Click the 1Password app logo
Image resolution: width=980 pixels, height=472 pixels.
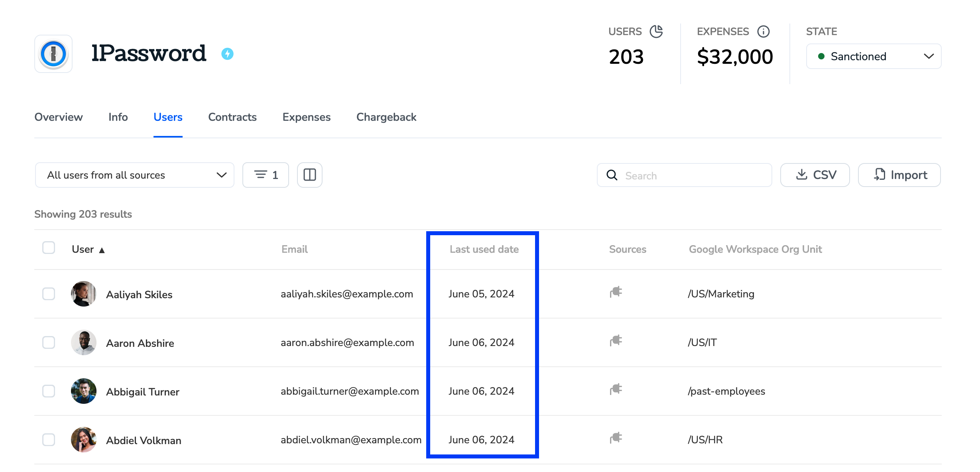(53, 54)
